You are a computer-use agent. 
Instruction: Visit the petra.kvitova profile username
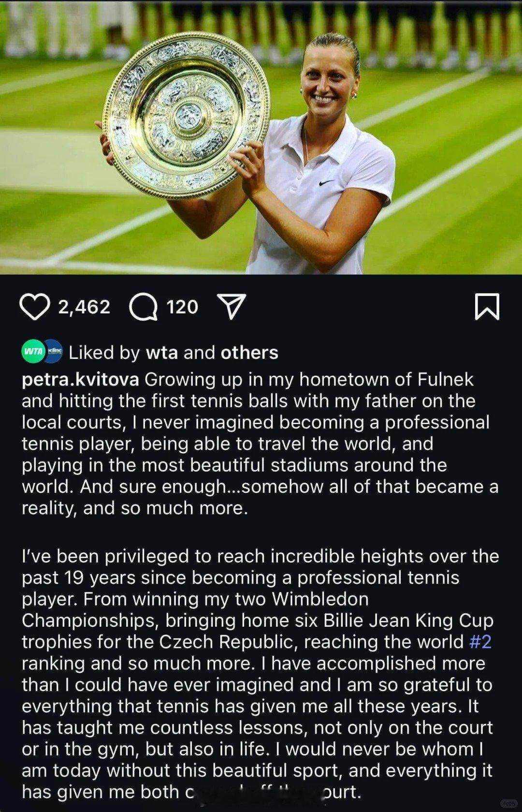point(80,380)
